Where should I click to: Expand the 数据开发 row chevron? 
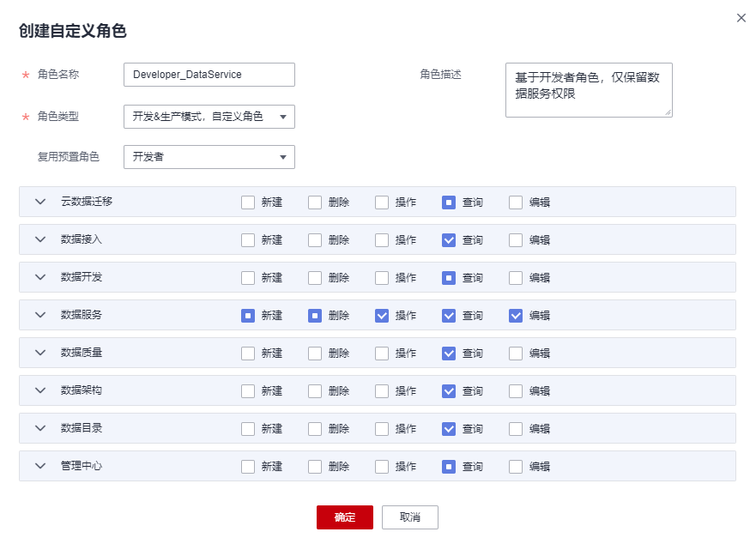40,278
